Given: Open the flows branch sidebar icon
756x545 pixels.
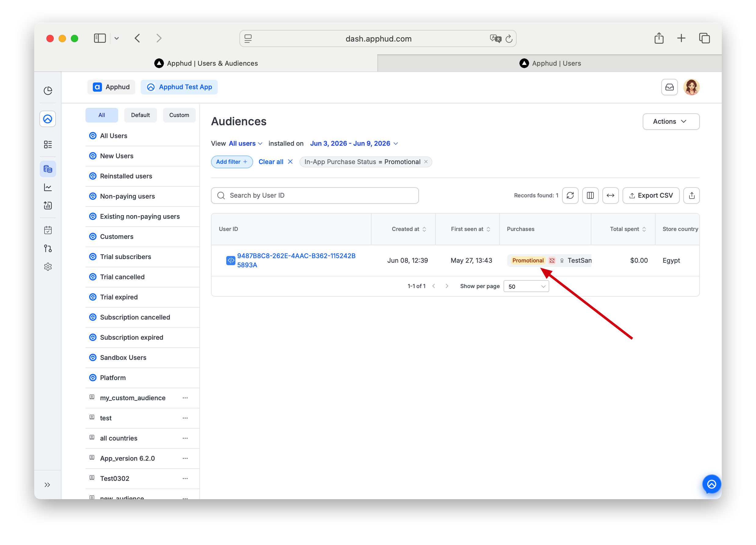Looking at the screenshot, I should (48, 248).
